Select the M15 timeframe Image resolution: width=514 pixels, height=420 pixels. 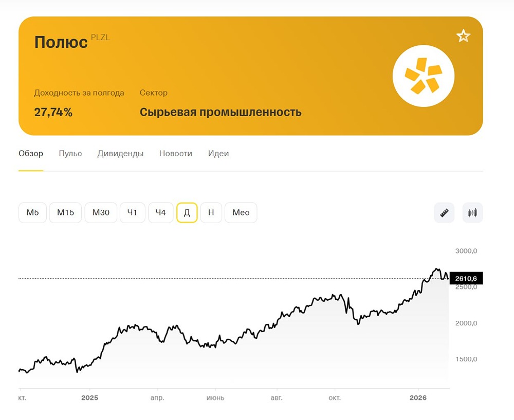pyautogui.click(x=65, y=212)
